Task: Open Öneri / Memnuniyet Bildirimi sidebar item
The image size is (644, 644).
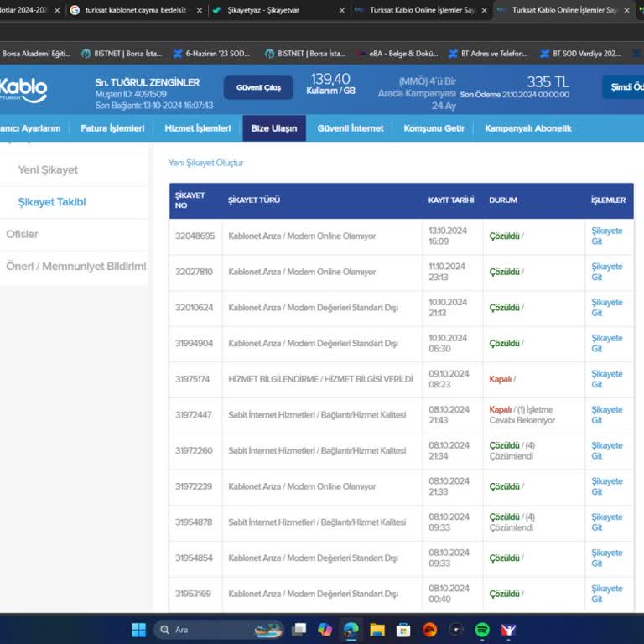Action: click(76, 267)
